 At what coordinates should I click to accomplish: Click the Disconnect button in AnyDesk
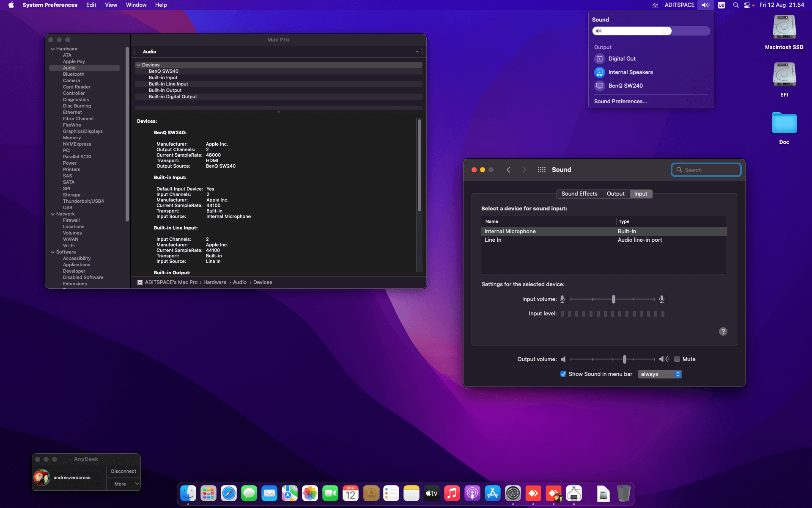pos(123,471)
